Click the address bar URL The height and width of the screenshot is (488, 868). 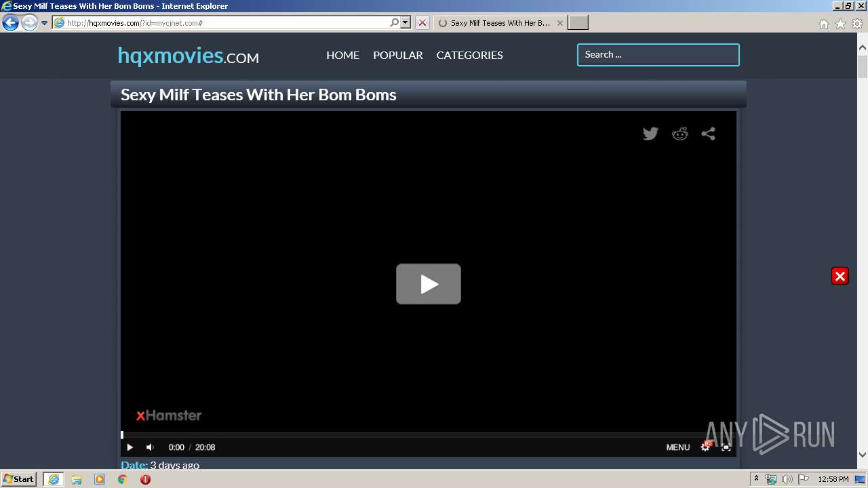pos(135,23)
